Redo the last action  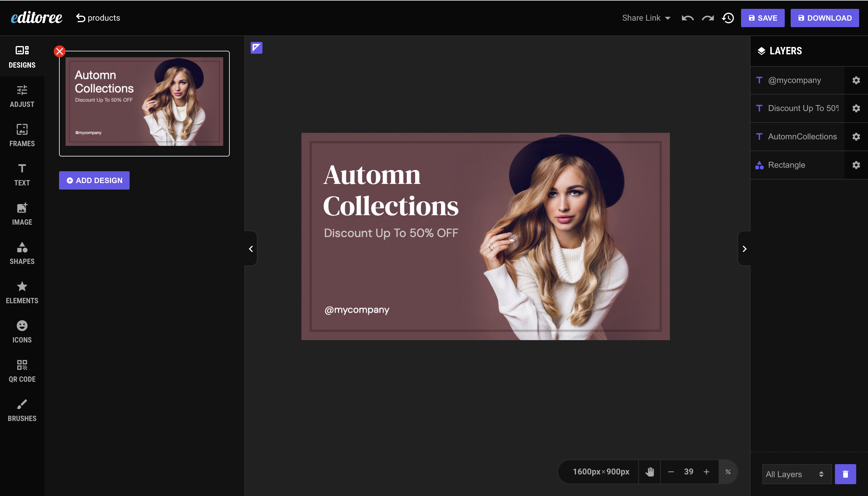coord(708,18)
